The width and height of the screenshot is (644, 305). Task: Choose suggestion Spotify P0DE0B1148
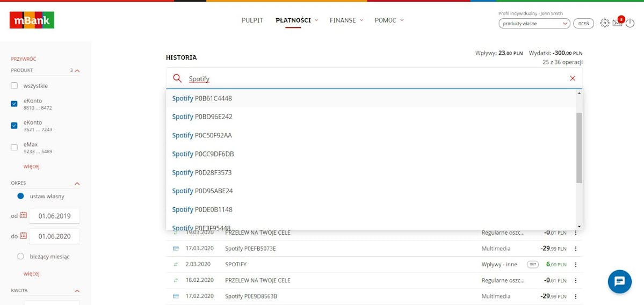[371, 209]
